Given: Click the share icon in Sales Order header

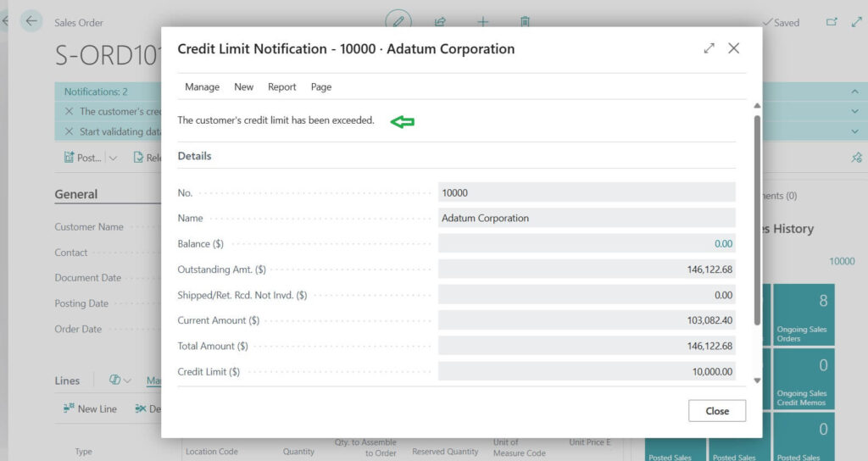Looking at the screenshot, I should [440, 22].
